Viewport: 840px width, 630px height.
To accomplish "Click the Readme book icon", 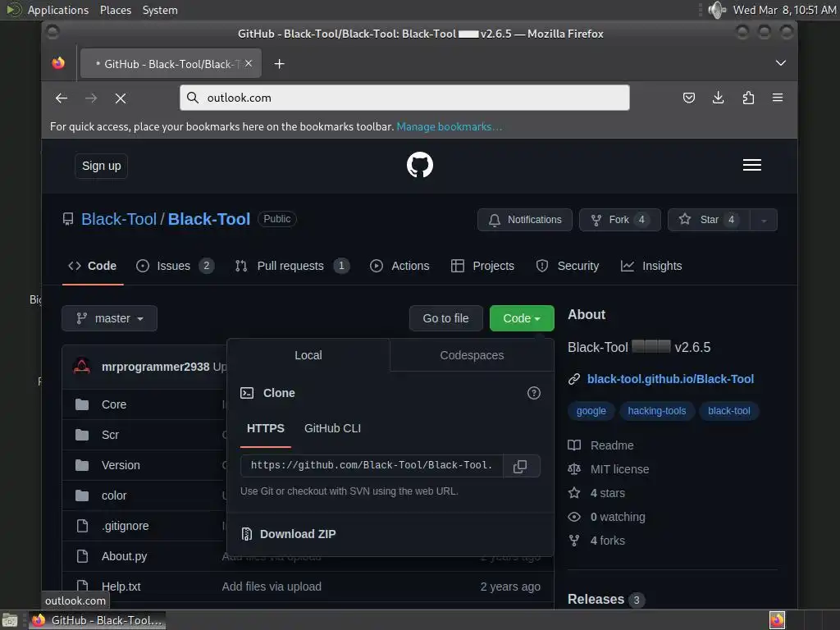I will coord(573,445).
